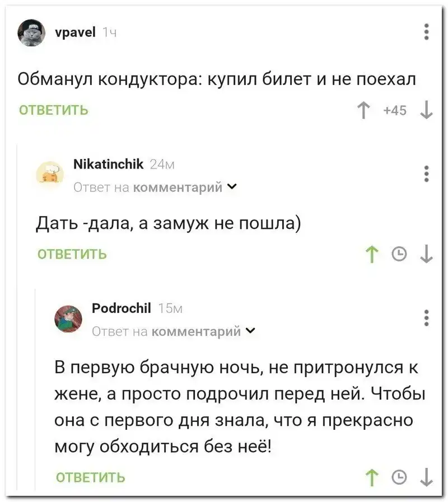Open the Nikatinchik username profile link
Viewport: 448px width, 502px height.
pos(109,163)
